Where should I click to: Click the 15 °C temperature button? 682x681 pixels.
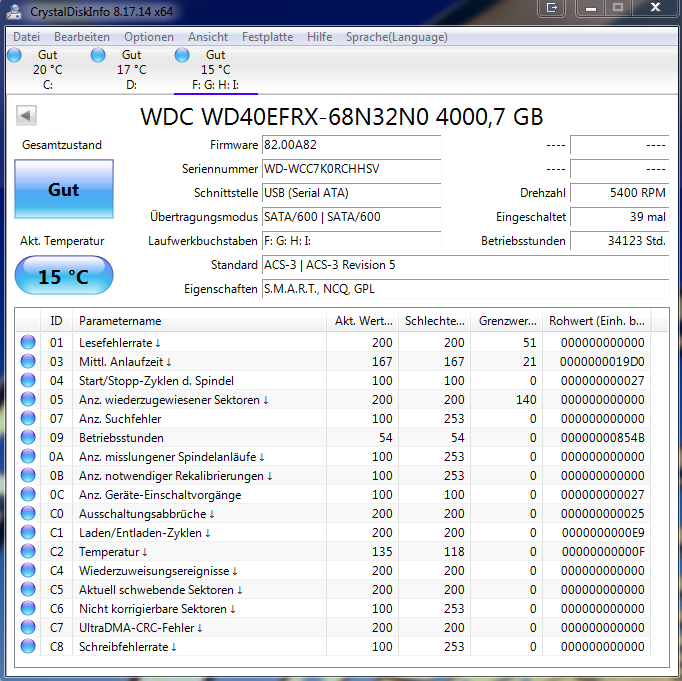(x=64, y=275)
